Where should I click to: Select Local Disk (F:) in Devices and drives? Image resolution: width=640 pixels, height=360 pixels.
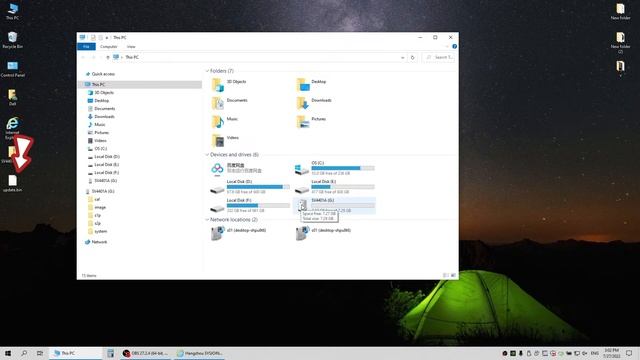point(250,205)
